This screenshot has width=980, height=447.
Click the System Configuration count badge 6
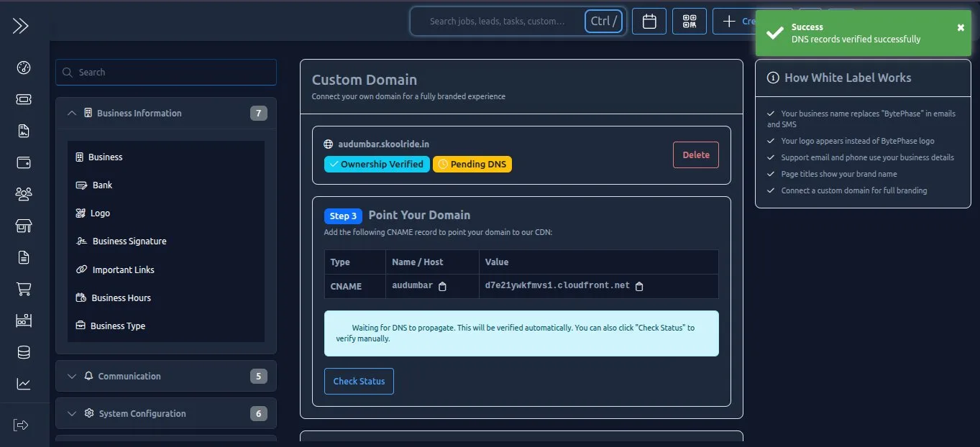[x=259, y=413]
